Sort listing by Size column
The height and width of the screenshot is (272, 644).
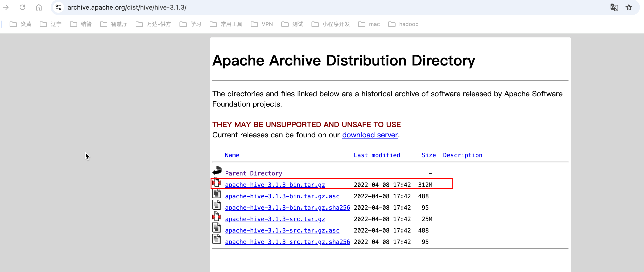[x=428, y=155]
